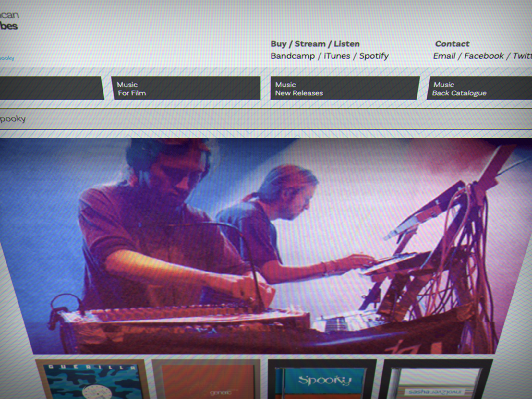This screenshot has height=399, width=532.
Task: Navigate to Music Back Catalogue
Action: coord(479,88)
